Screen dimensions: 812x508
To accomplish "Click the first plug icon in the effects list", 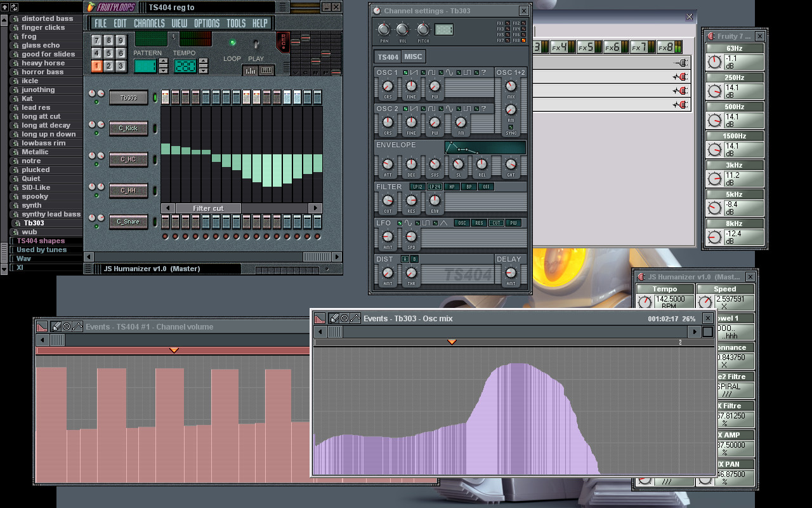I will tap(681, 63).
